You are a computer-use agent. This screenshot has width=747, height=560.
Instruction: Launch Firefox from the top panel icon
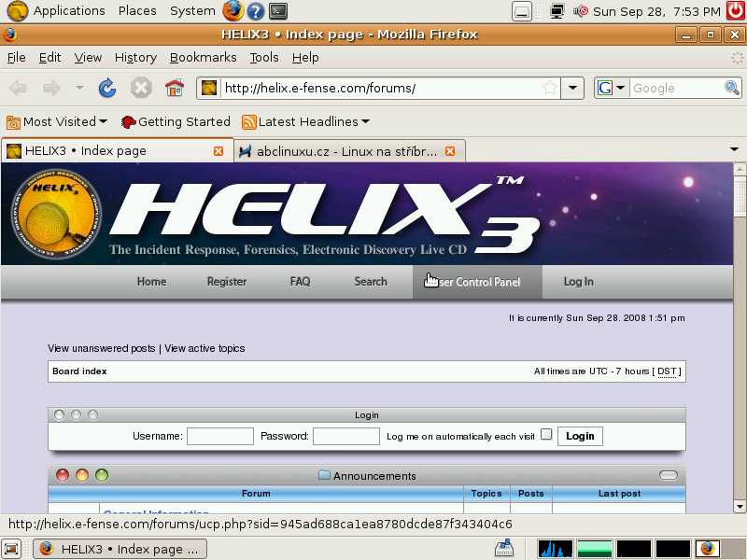click(233, 11)
